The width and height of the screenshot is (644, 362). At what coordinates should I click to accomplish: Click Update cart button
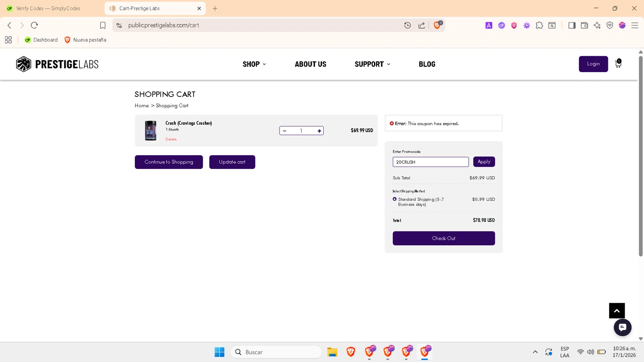tap(232, 162)
